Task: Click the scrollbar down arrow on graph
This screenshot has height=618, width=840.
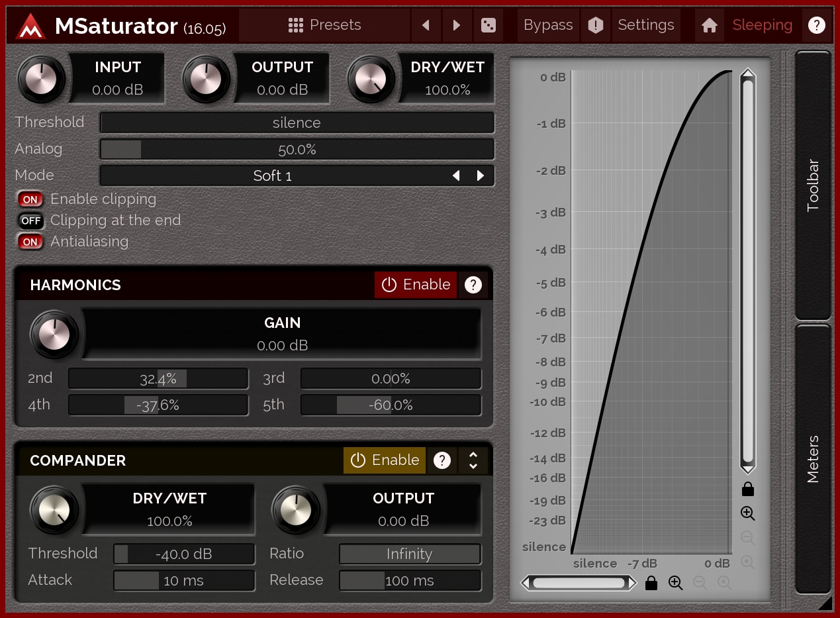Action: pyautogui.click(x=748, y=469)
